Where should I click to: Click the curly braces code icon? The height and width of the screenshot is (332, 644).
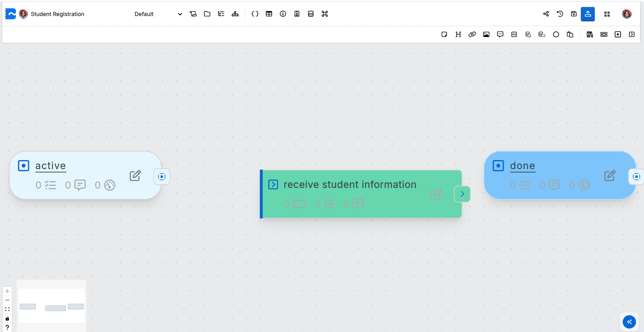pyautogui.click(x=255, y=14)
